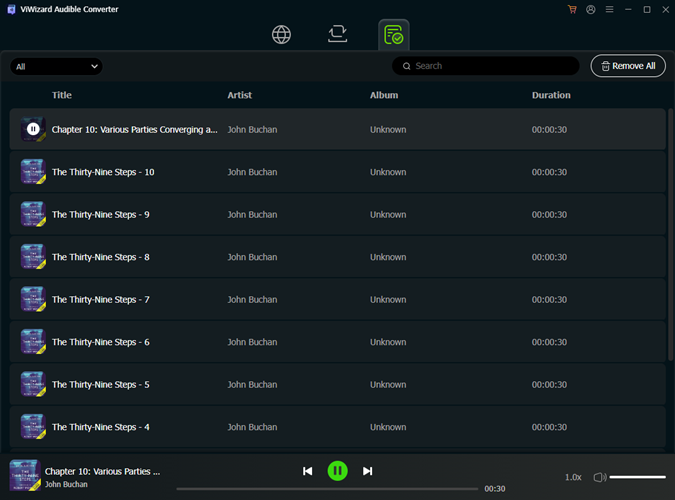This screenshot has height=500, width=675.
Task: Click now-playing title 'Chapter 10: Various Parties ...'
Action: pos(102,472)
